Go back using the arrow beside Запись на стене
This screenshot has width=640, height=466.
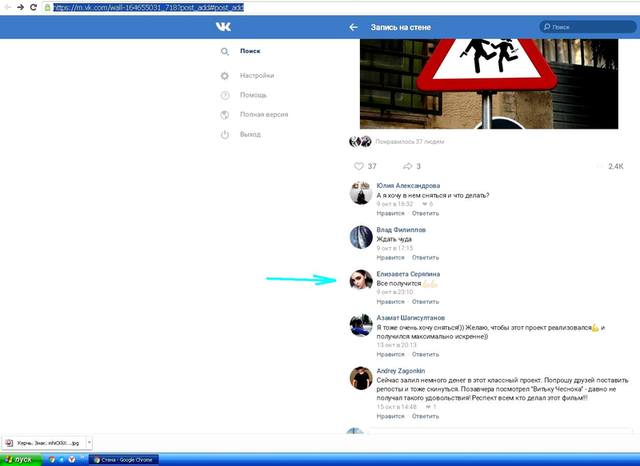353,27
